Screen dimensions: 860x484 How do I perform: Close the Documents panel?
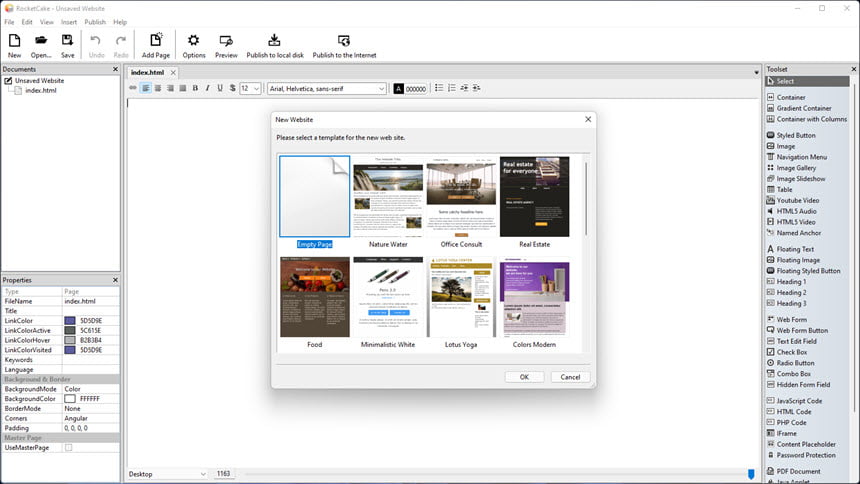[x=115, y=69]
